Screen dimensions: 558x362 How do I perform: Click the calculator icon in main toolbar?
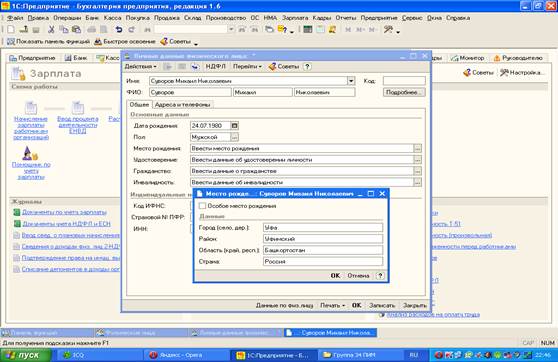(x=308, y=30)
